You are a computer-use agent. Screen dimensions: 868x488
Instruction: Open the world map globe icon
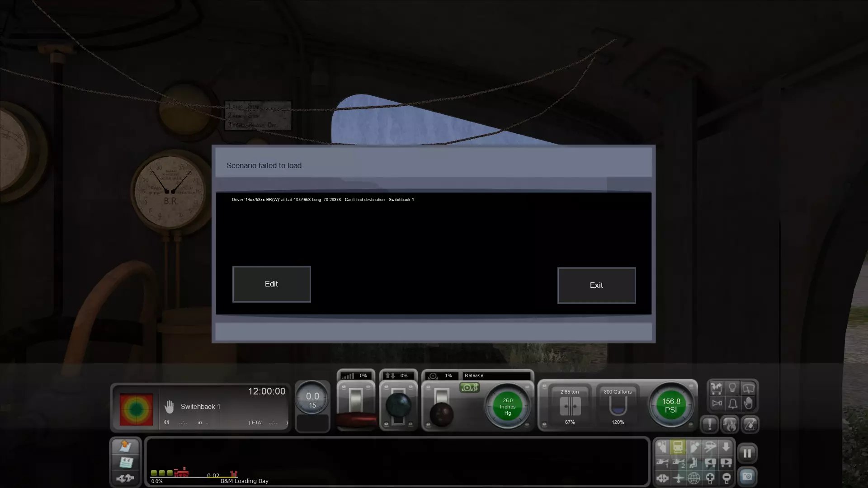pyautogui.click(x=693, y=478)
